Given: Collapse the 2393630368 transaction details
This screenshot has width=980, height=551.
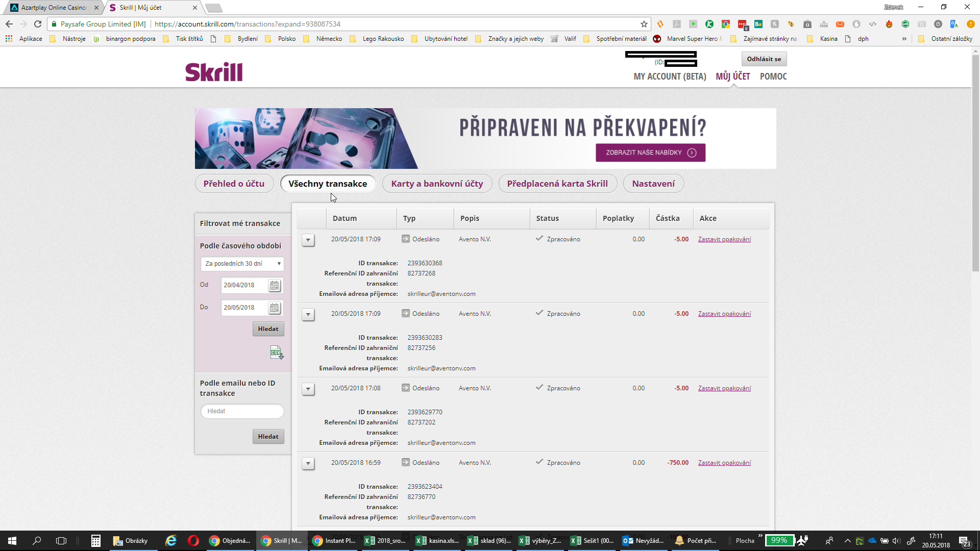Looking at the screenshot, I should pyautogui.click(x=308, y=240).
